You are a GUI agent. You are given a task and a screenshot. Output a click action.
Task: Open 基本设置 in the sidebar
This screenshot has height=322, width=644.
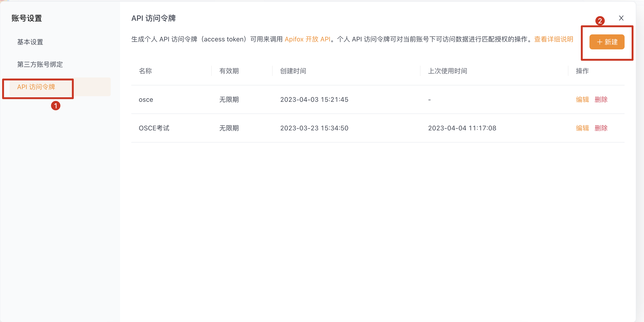click(30, 42)
